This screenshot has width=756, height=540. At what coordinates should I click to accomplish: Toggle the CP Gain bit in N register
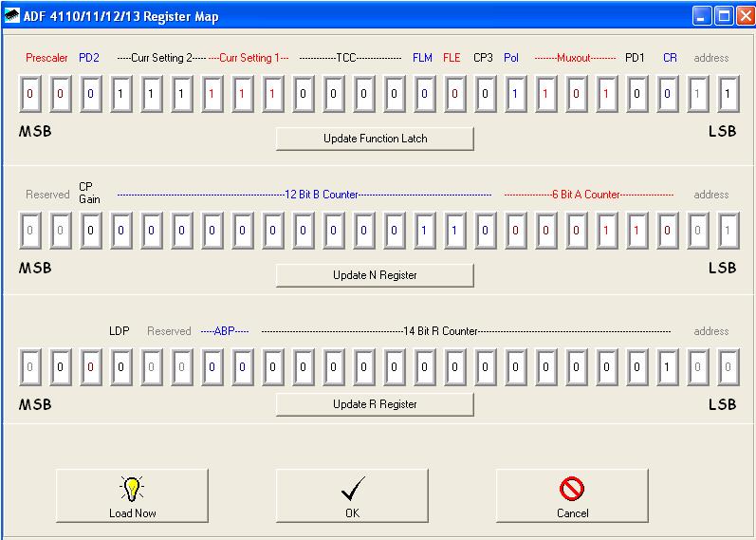click(91, 231)
